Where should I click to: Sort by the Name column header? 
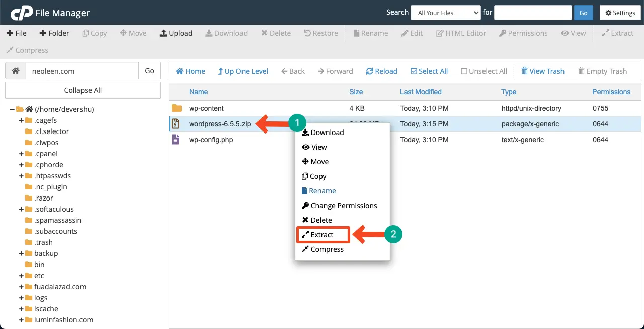(x=198, y=92)
